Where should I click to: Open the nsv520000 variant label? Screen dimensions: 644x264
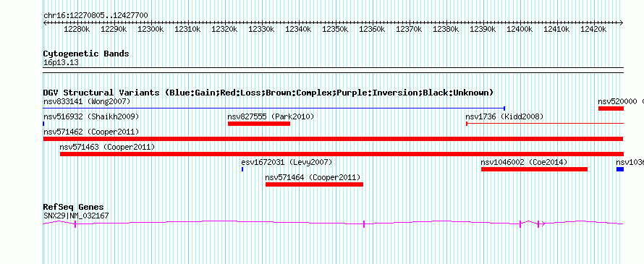pos(617,101)
